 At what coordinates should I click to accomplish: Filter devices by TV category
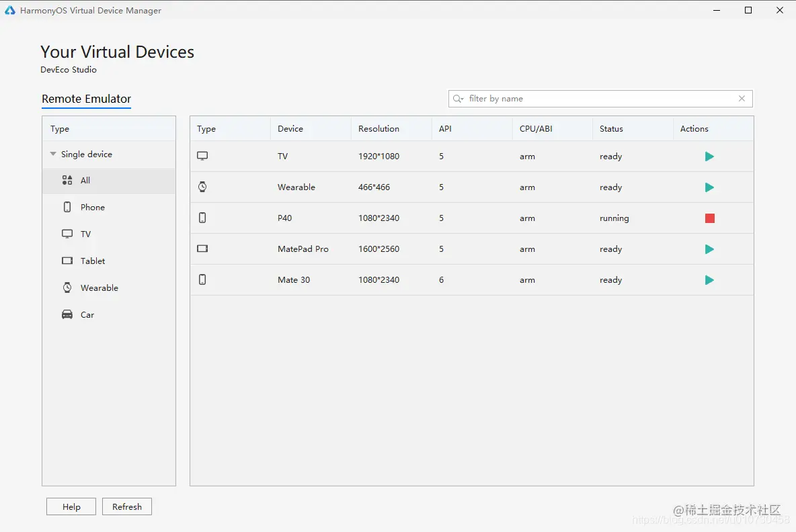(109, 234)
